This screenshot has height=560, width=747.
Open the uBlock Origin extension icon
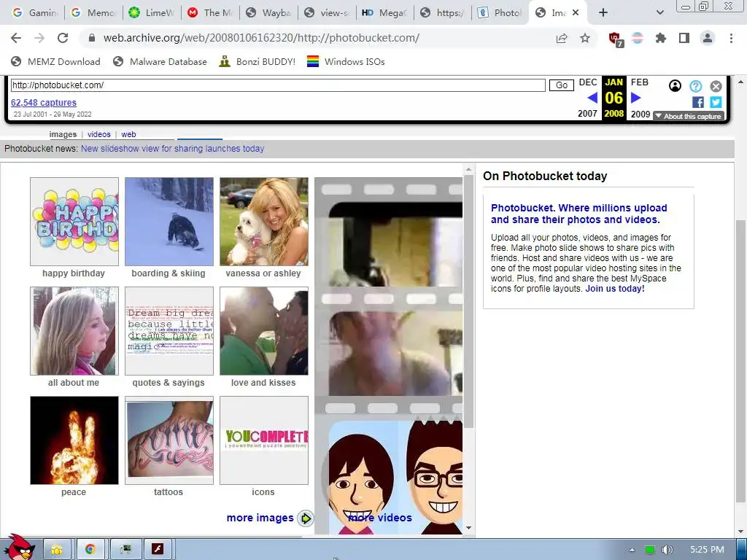pyautogui.click(x=615, y=39)
